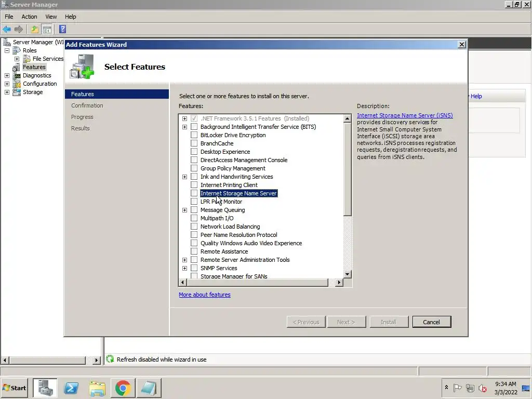Check Remote Assistance feature
Screen dimensions: 532x399
[194, 251]
